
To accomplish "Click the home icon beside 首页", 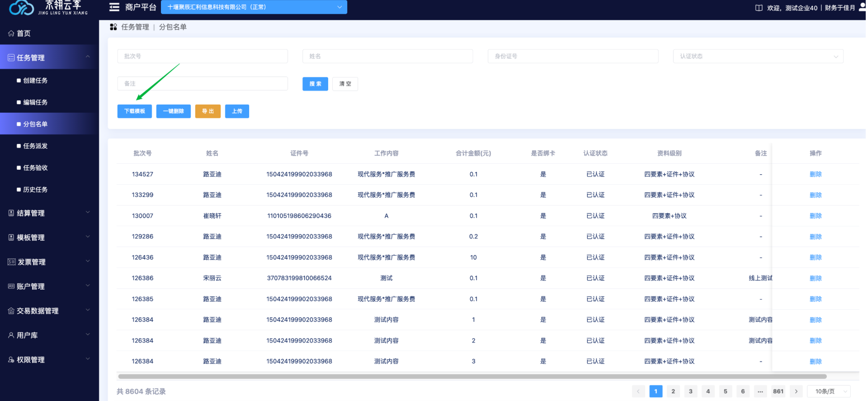I will point(11,33).
